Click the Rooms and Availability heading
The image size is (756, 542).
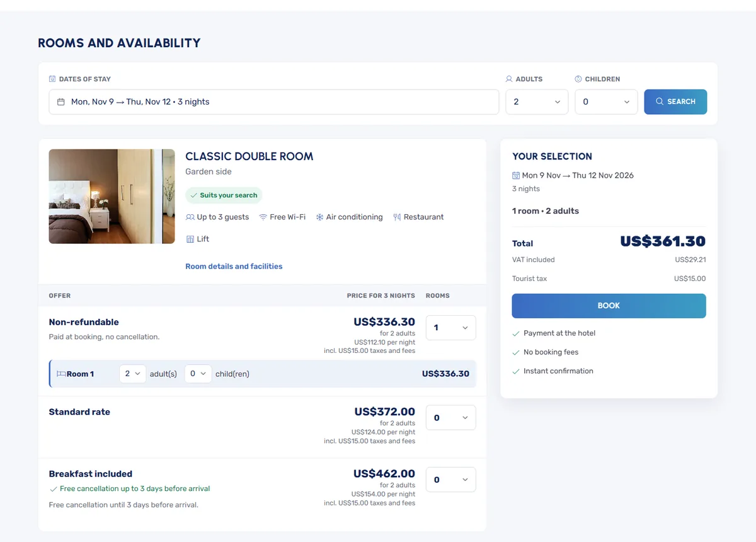click(x=119, y=43)
